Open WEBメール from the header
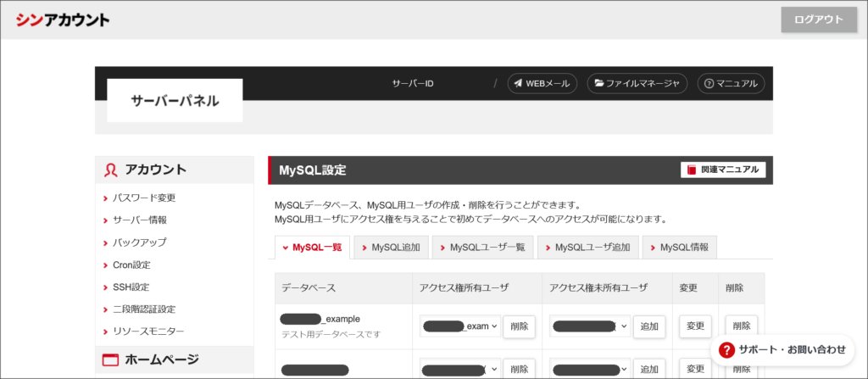This screenshot has height=379, width=868. click(x=542, y=84)
